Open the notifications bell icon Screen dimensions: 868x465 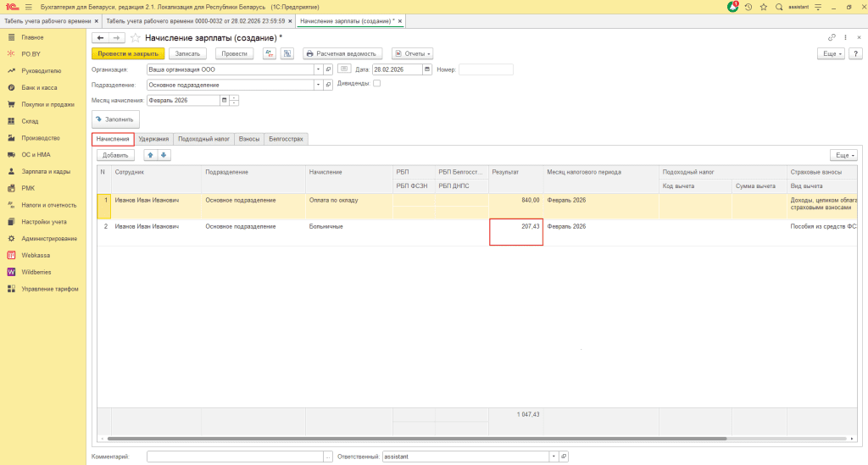pyautogui.click(x=733, y=7)
